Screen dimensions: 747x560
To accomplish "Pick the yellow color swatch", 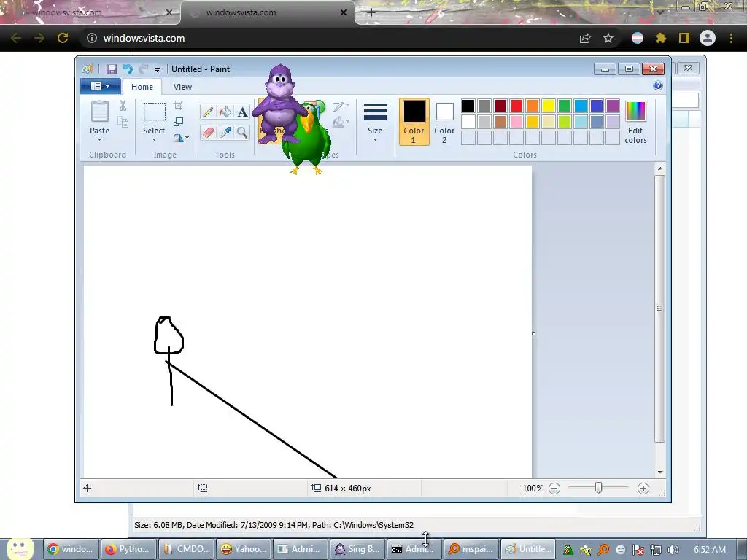I will click(x=549, y=106).
